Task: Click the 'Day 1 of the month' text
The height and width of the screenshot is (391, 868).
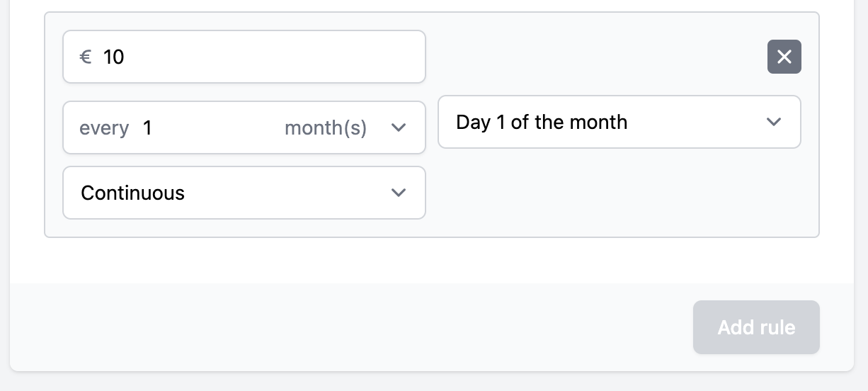Action: (542, 122)
